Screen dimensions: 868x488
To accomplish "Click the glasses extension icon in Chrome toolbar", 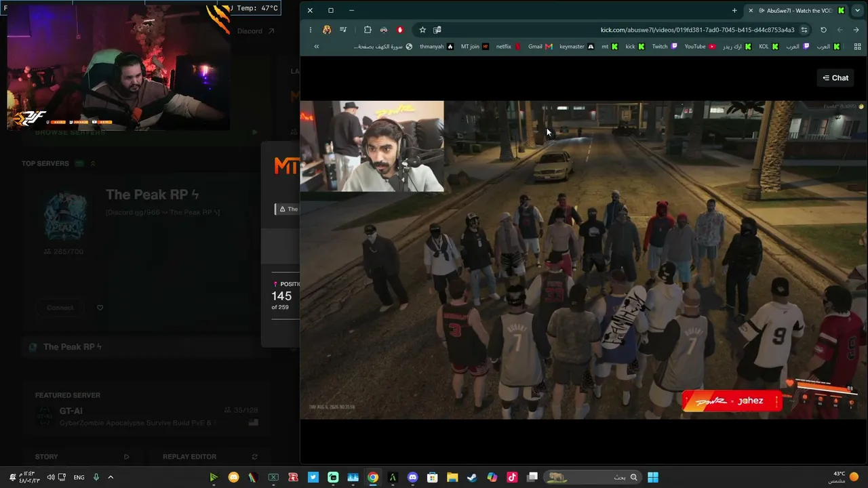I will pyautogui.click(x=384, y=30).
